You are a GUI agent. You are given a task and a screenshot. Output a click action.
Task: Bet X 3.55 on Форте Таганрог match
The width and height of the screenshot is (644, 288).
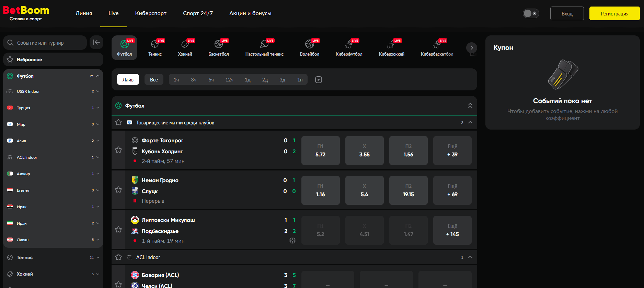pos(365,151)
